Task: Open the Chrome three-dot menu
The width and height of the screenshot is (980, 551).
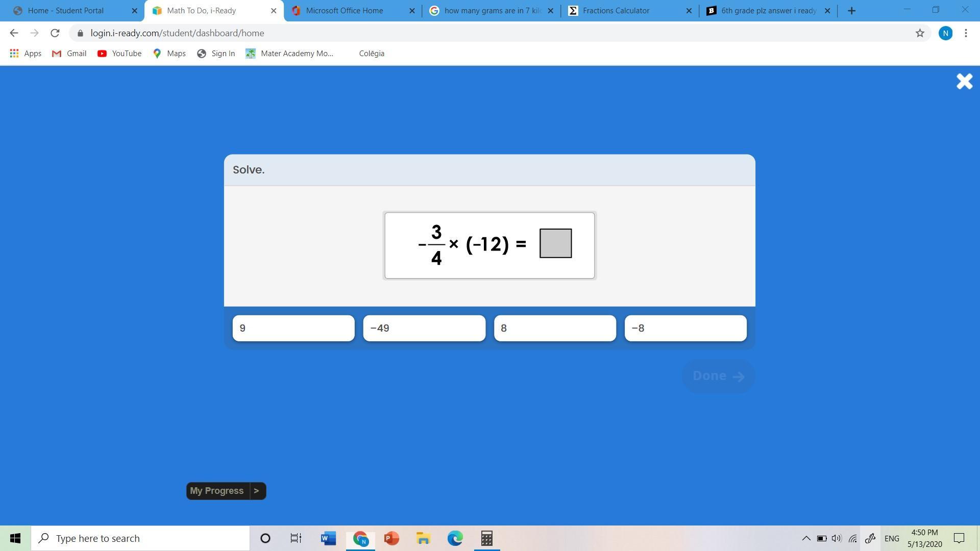Action: click(x=966, y=33)
